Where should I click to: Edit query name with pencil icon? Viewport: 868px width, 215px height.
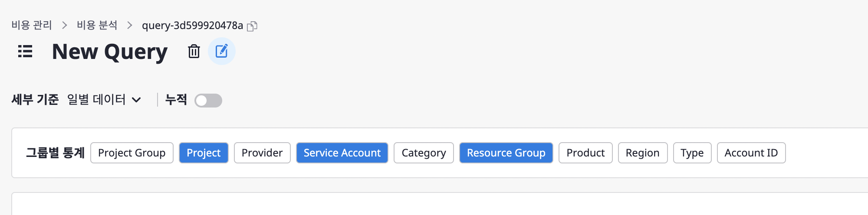click(222, 51)
